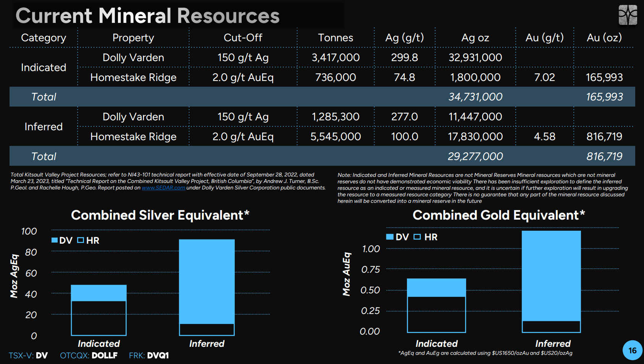Click the 'Moz AgEq' axis label
644x364 pixels.
click(x=14, y=276)
